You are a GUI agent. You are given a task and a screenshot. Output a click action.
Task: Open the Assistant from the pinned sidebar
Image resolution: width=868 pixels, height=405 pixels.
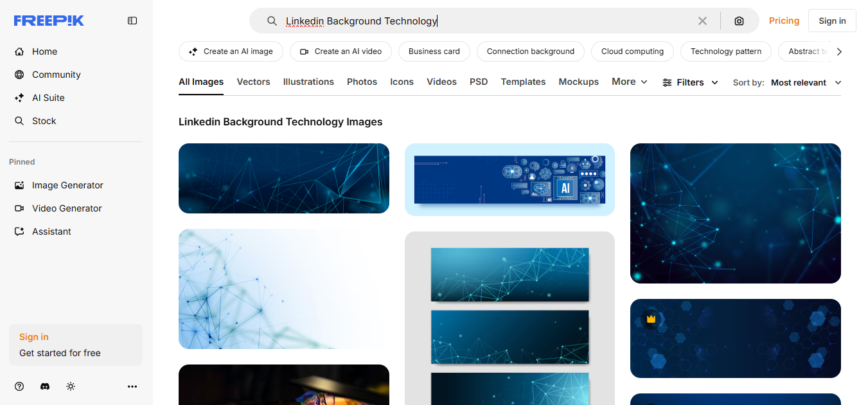(50, 231)
